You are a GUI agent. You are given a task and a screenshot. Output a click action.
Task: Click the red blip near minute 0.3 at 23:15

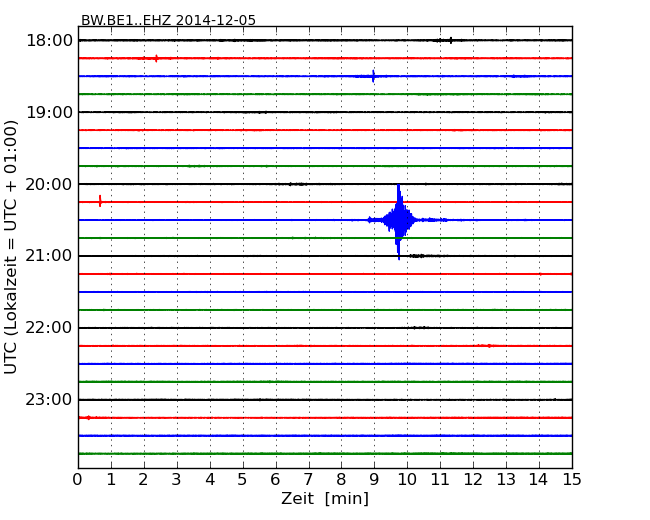(x=88, y=418)
